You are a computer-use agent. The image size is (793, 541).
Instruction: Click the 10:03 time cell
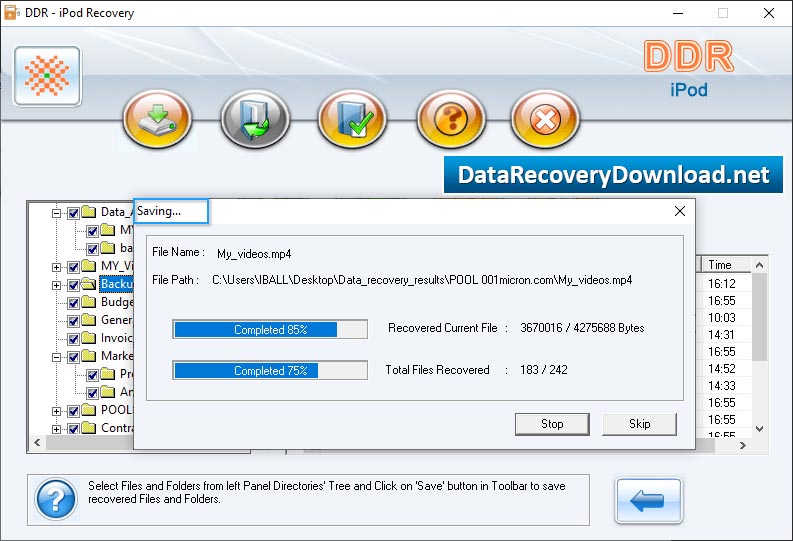[722, 318]
